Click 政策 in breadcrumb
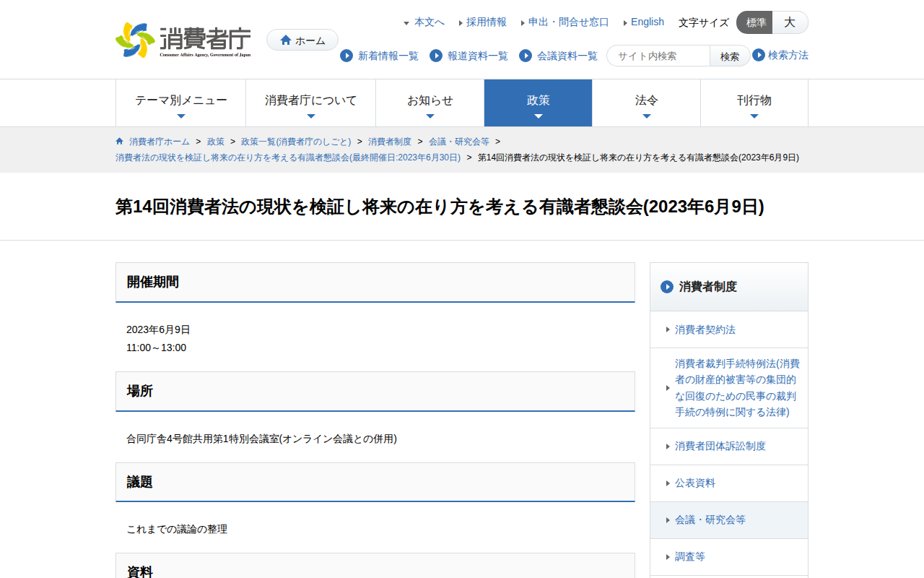The image size is (924, 578). pyautogui.click(x=216, y=142)
